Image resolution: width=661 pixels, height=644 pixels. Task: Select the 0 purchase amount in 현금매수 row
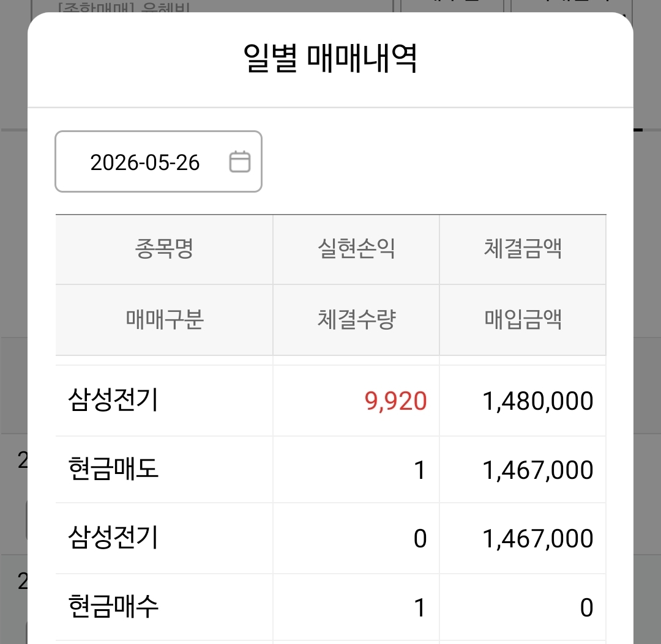[x=586, y=607]
